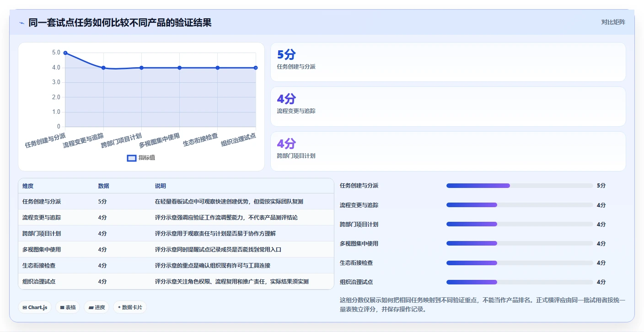Click the chart data point for 生态衔接检查
Image resolution: width=644 pixels, height=332 pixels.
[218, 68]
